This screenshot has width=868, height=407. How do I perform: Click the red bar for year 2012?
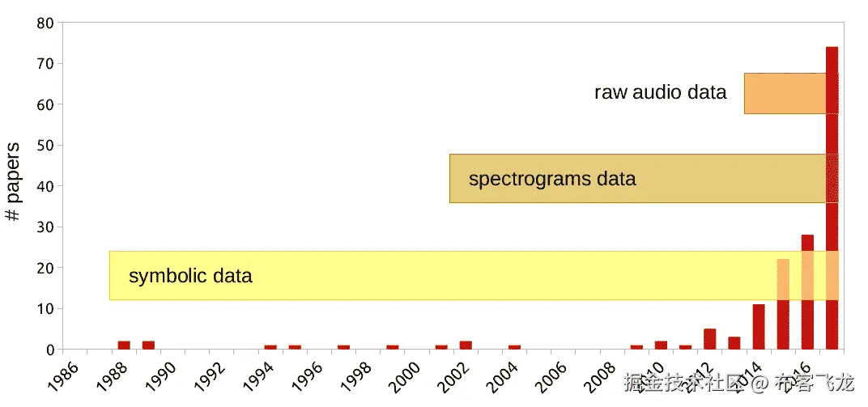709,339
